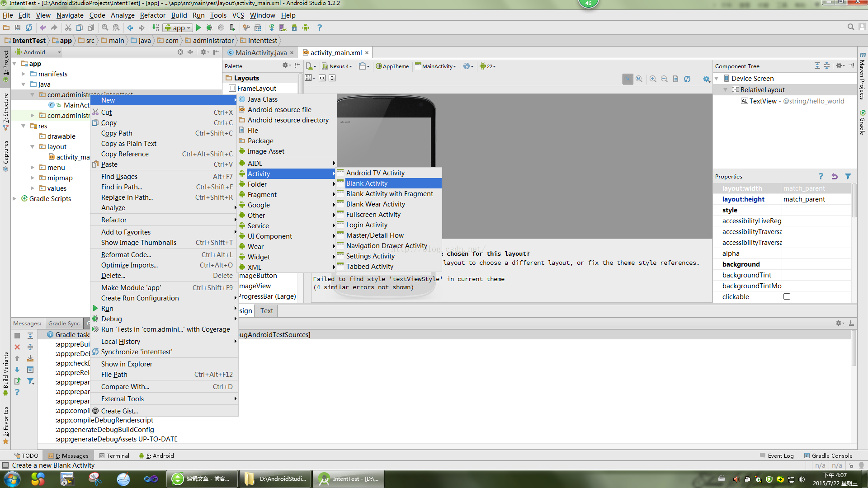Viewport: 868px width, 488px height.
Task: Click the Undo arrow icon
Action: coord(43,28)
